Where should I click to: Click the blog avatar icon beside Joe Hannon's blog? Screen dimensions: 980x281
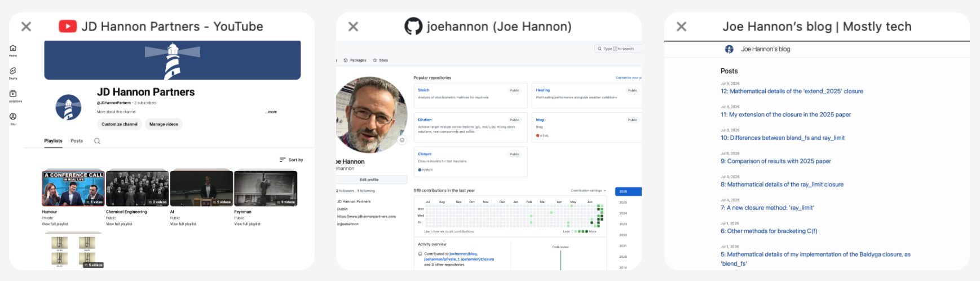(x=729, y=49)
